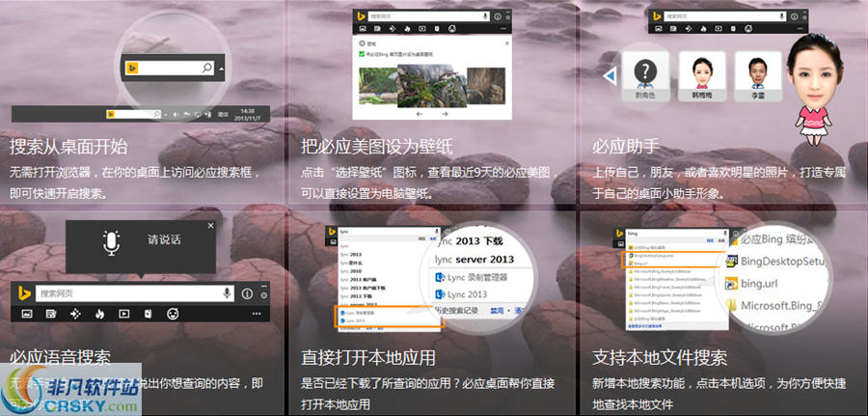868x416 pixels.
Task: Focus the large 搜索网页 search field
Action: coord(135,293)
